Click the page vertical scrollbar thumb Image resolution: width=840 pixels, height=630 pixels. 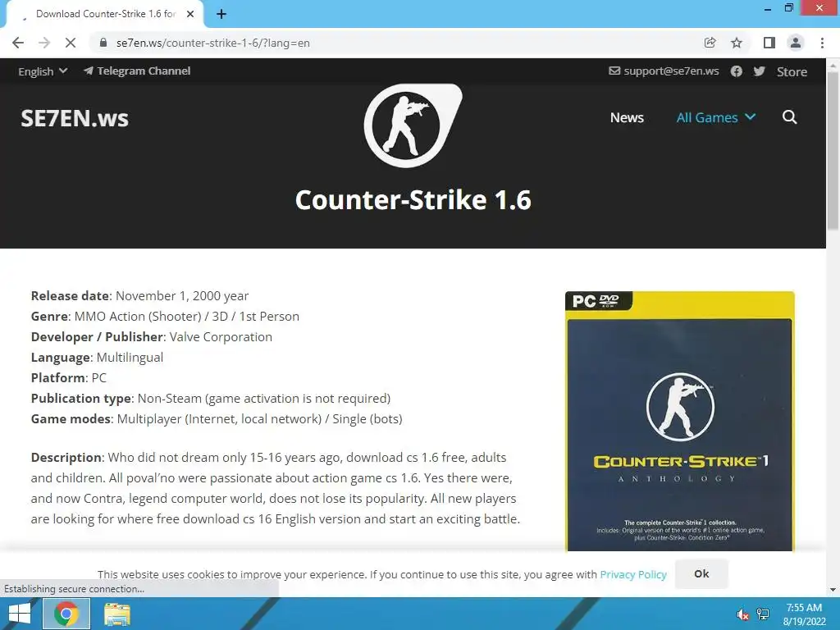833,151
